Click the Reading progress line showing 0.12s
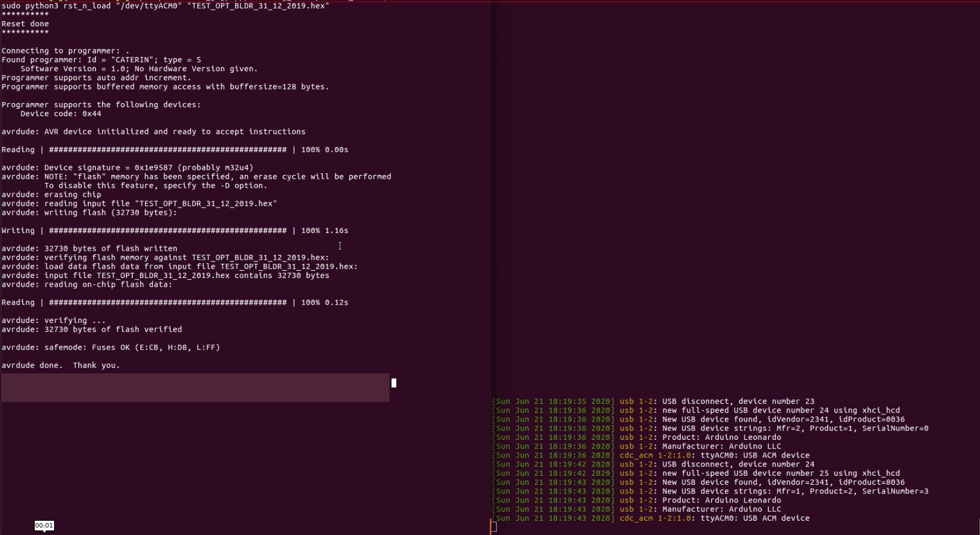 point(175,303)
